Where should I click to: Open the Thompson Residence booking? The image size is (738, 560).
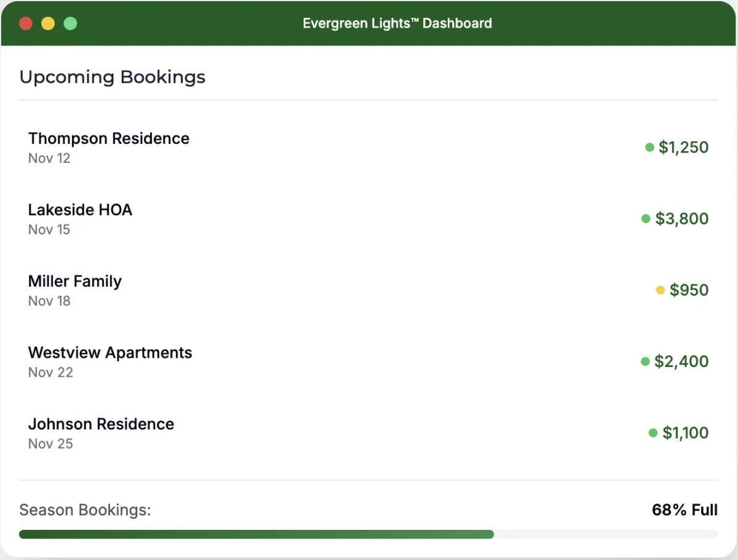pos(109,139)
